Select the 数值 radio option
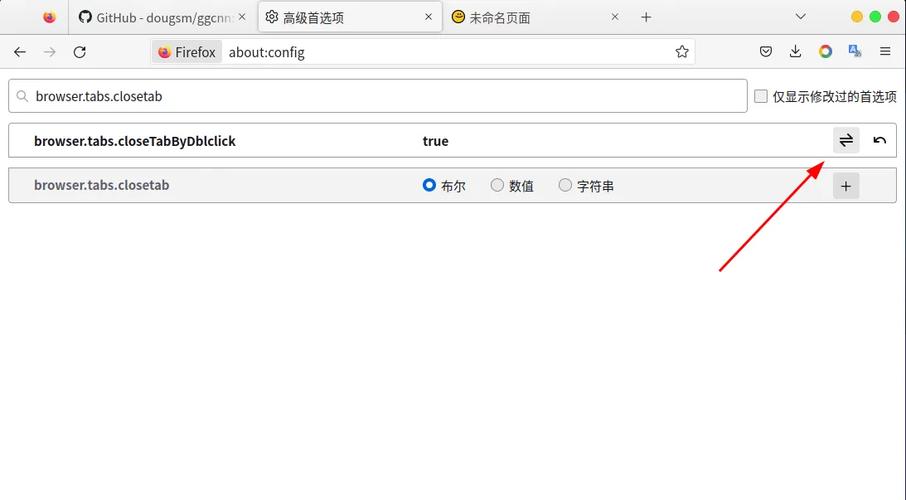This screenshot has height=500, width=906. [497, 185]
